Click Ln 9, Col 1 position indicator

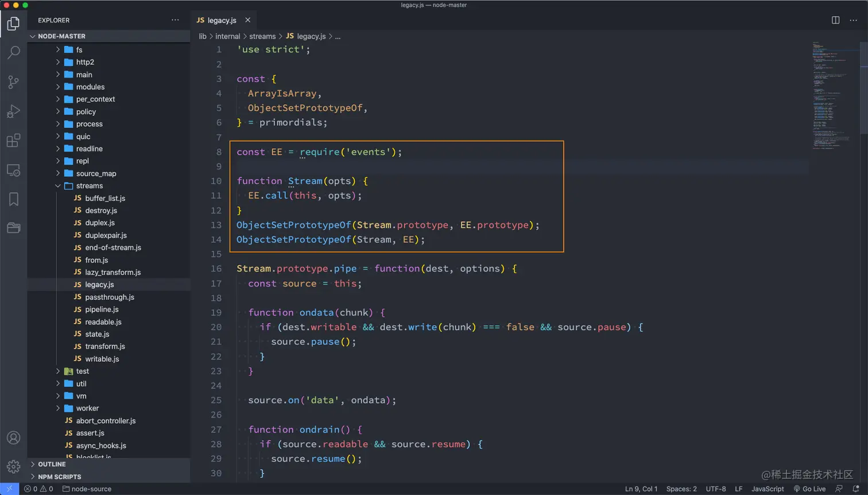641,489
